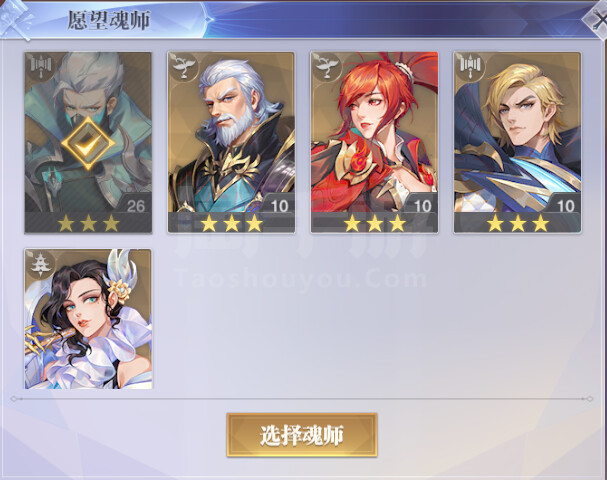Screen dimensions: 607x480
Task: Select the black-haired woman soul master card
Action: 88,319
